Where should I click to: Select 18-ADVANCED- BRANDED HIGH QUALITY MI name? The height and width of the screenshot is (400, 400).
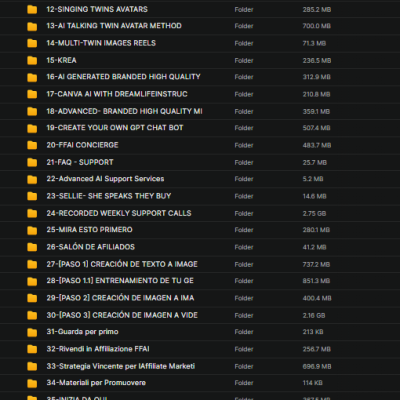124,111
